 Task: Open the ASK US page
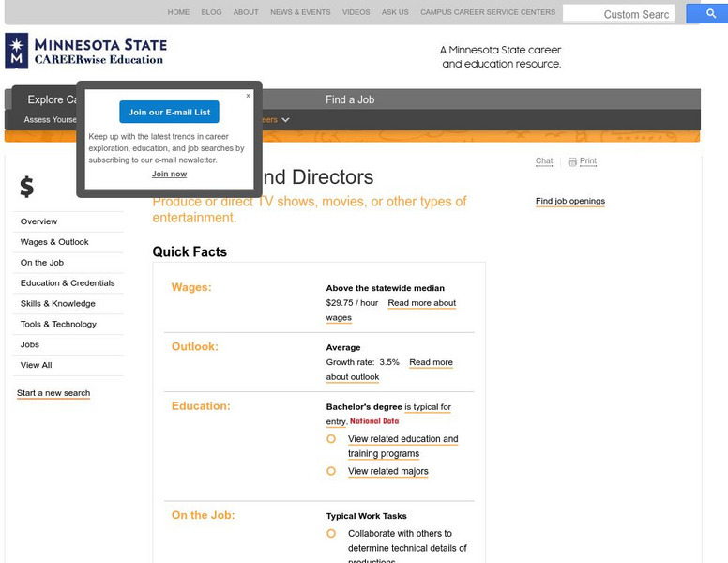[395, 12]
